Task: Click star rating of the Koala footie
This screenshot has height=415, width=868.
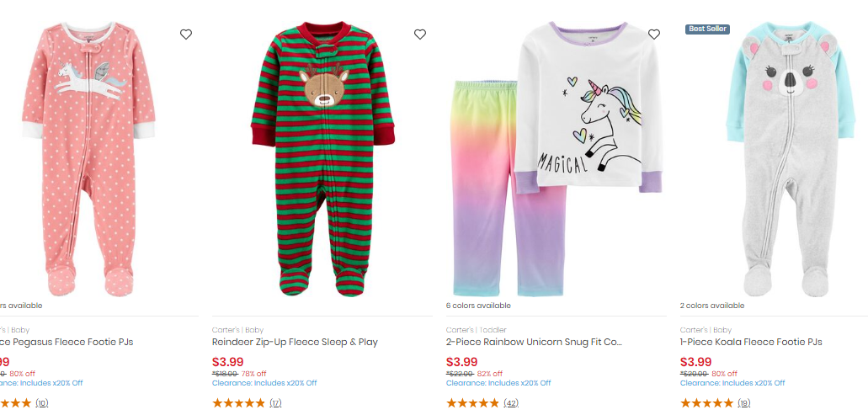Action: tap(707, 403)
